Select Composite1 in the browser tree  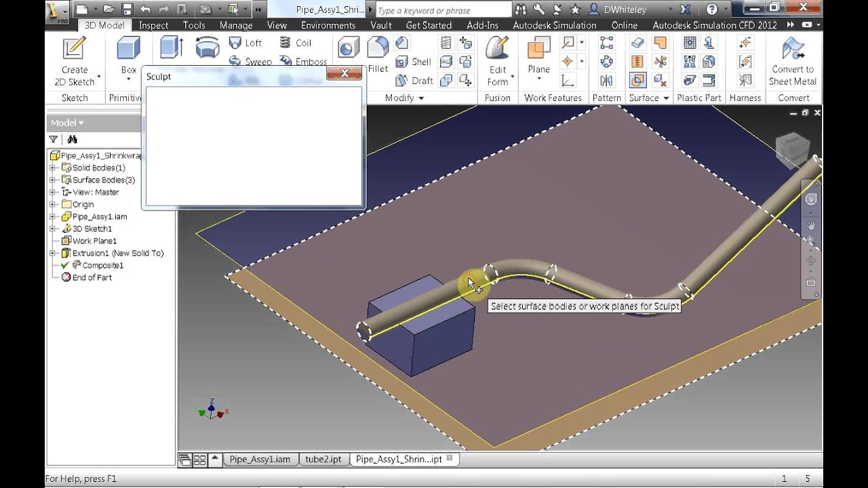click(97, 266)
